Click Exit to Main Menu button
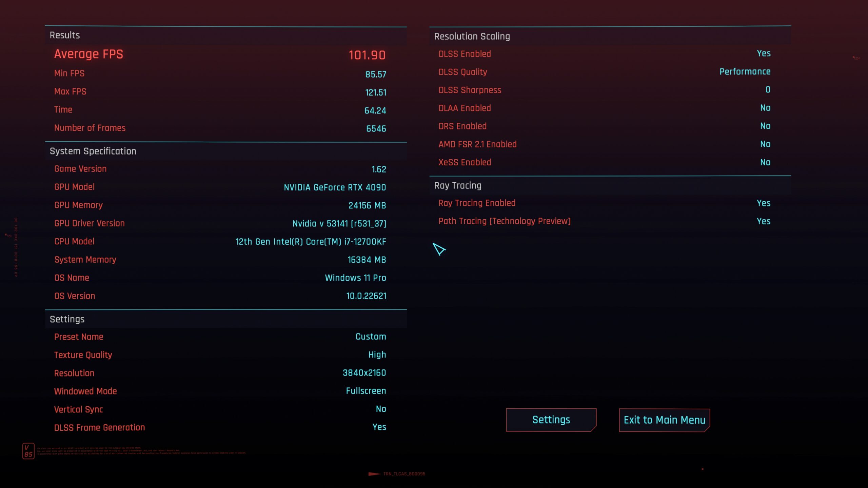Viewport: 868px width, 488px height. [664, 420]
